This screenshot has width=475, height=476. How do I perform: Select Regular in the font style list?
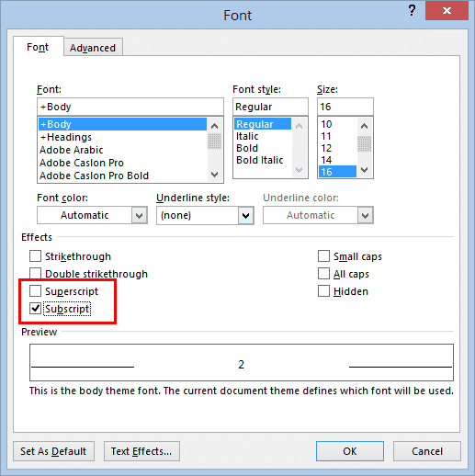pos(263,124)
